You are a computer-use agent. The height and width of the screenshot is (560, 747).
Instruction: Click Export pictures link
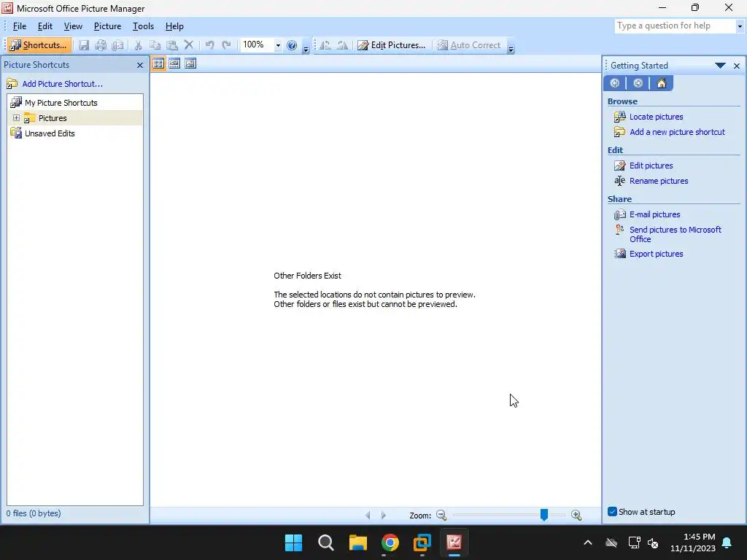pos(656,254)
